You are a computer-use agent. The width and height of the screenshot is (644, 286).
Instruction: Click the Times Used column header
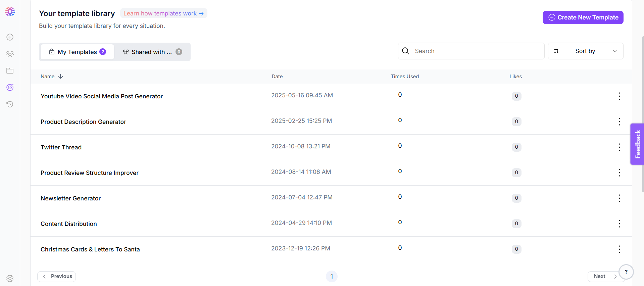(405, 77)
